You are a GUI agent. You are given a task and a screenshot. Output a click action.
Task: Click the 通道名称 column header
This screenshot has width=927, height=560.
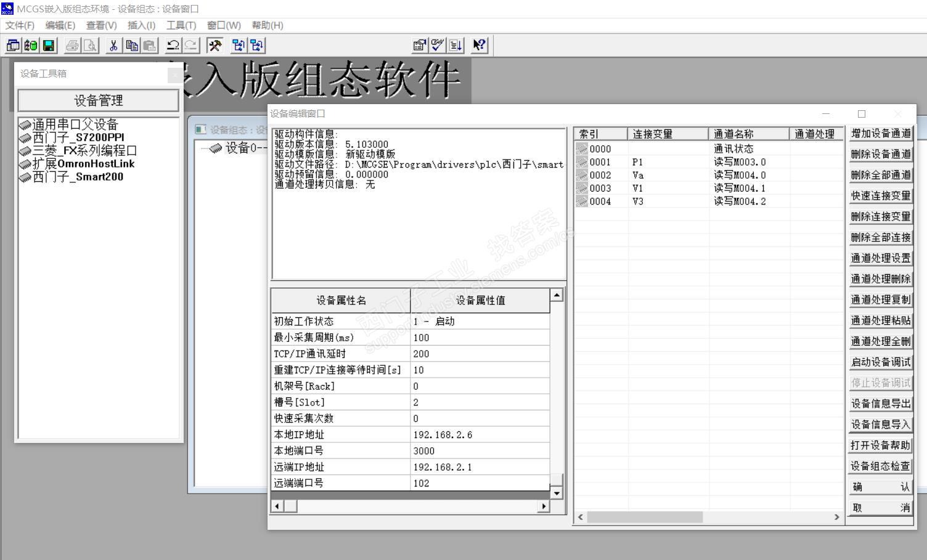749,134
